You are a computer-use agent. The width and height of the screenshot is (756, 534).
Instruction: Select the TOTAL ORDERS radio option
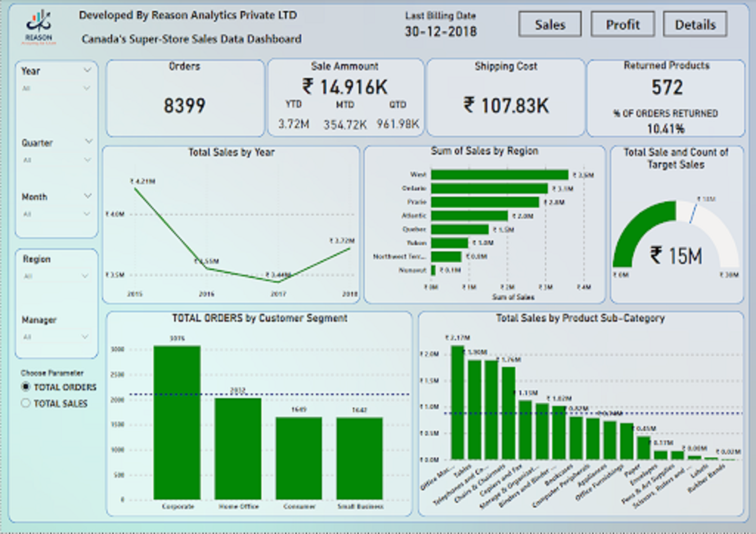point(26,387)
